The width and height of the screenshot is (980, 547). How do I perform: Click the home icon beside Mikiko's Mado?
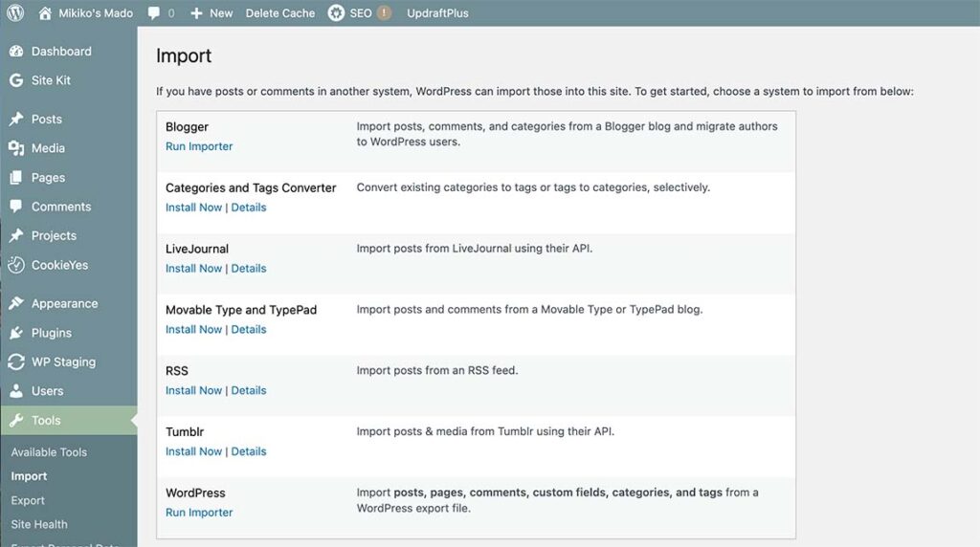pyautogui.click(x=45, y=12)
